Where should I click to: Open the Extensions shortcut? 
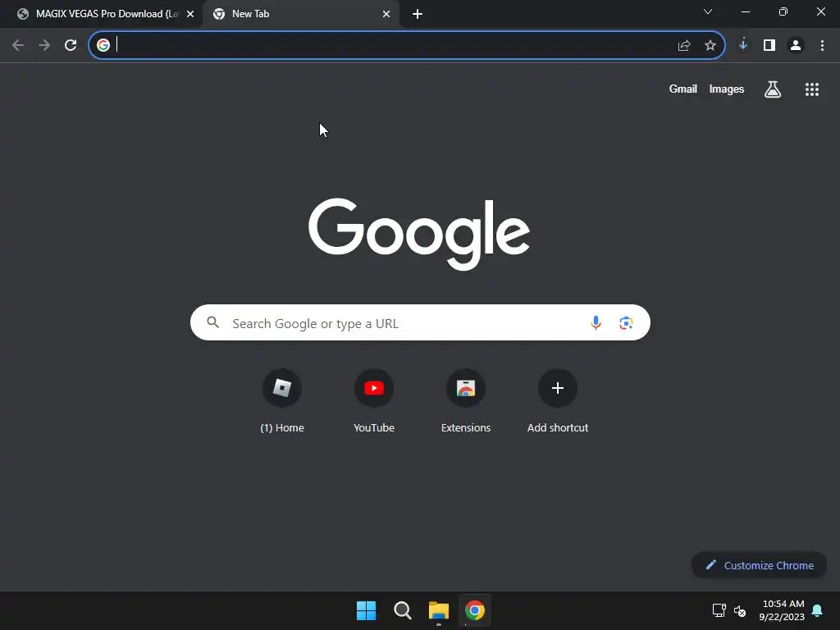tap(466, 401)
